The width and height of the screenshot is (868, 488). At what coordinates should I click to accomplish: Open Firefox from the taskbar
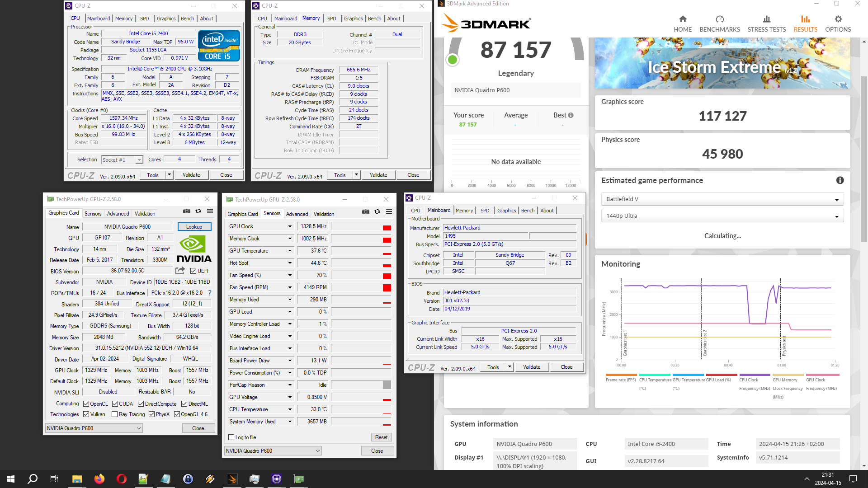99,479
